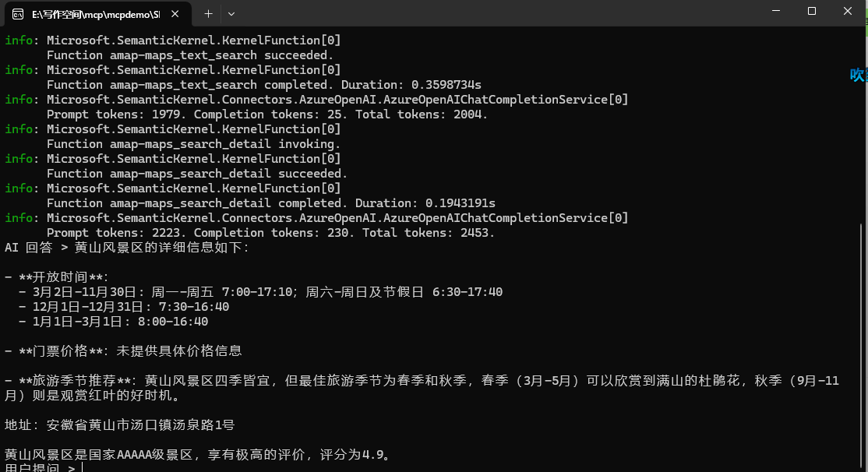Select the E:\写作空间\mcp\mcpdemo tab

point(98,14)
